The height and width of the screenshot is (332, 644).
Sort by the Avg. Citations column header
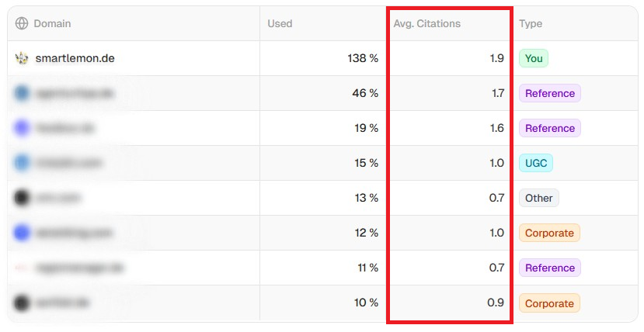coord(426,23)
